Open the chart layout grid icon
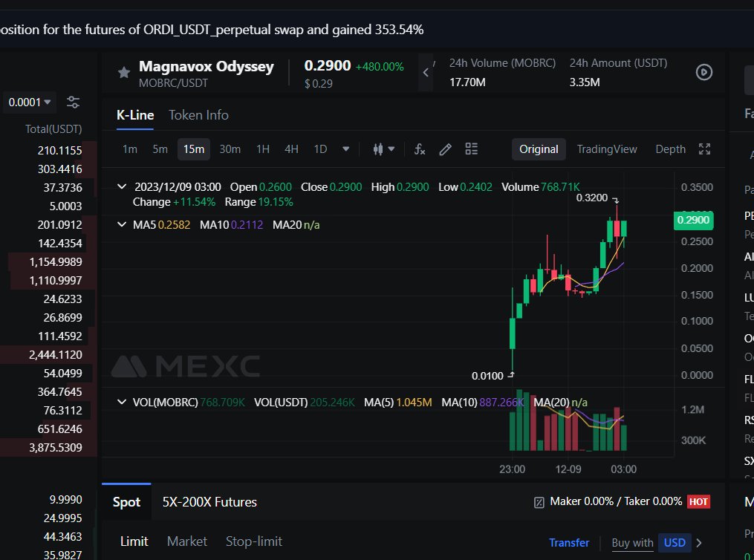The image size is (754, 560). click(x=471, y=149)
